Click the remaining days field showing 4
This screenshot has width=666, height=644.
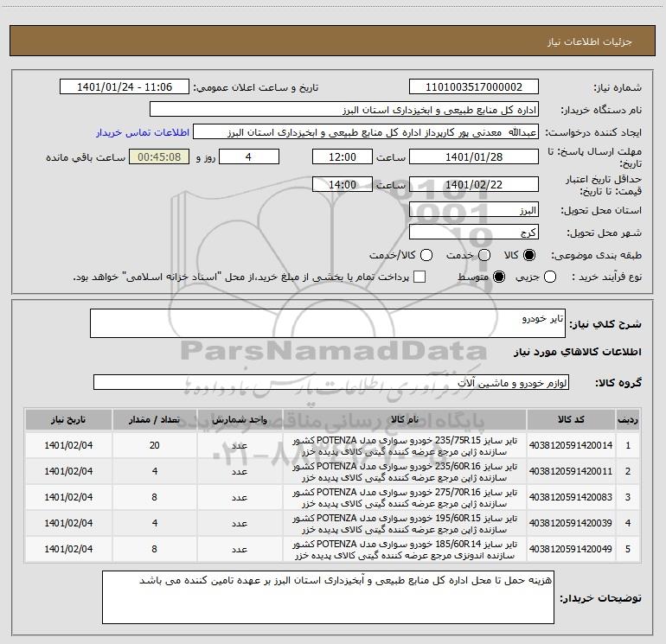(x=248, y=156)
